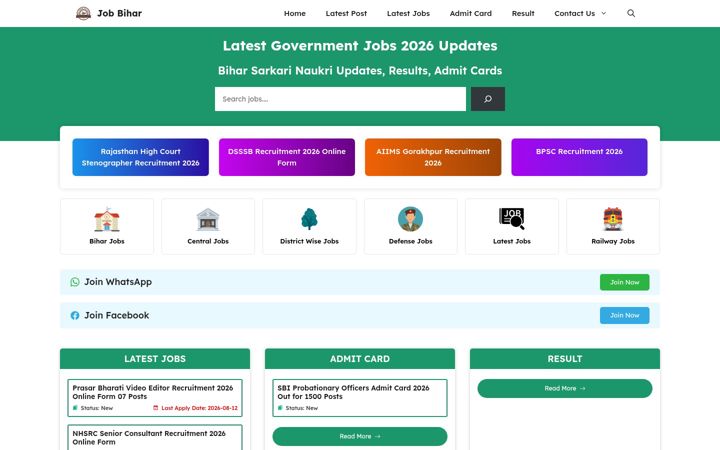Image resolution: width=720 pixels, height=450 pixels.
Task: Click Last Apply Date: 2026-08-12 text
Action: [199, 408]
